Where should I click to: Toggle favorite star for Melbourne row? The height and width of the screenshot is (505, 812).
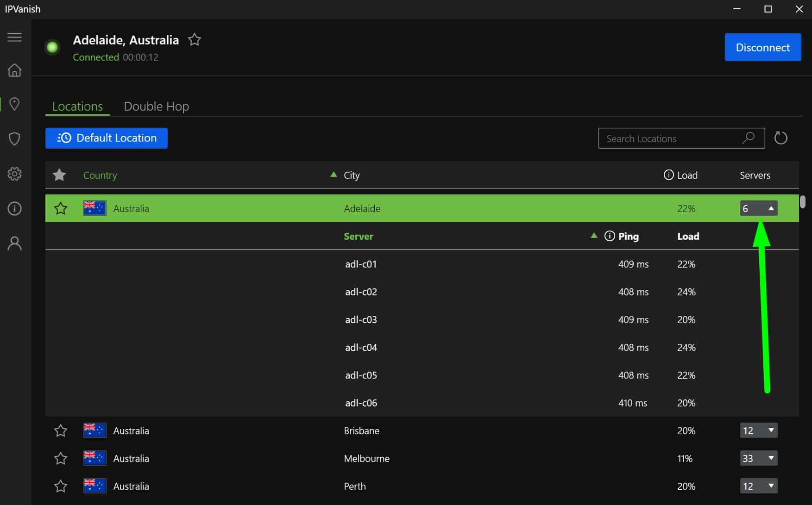point(61,458)
